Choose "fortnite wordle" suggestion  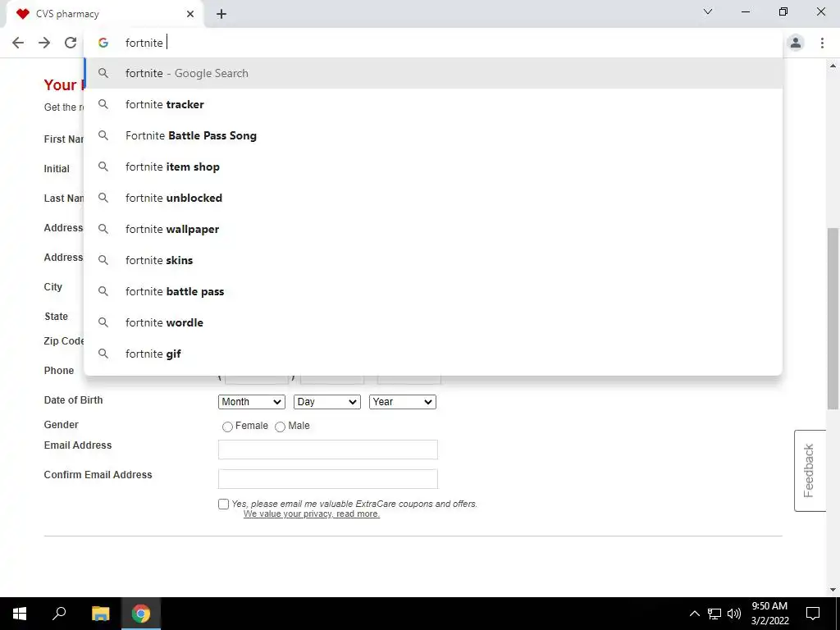coord(433,322)
